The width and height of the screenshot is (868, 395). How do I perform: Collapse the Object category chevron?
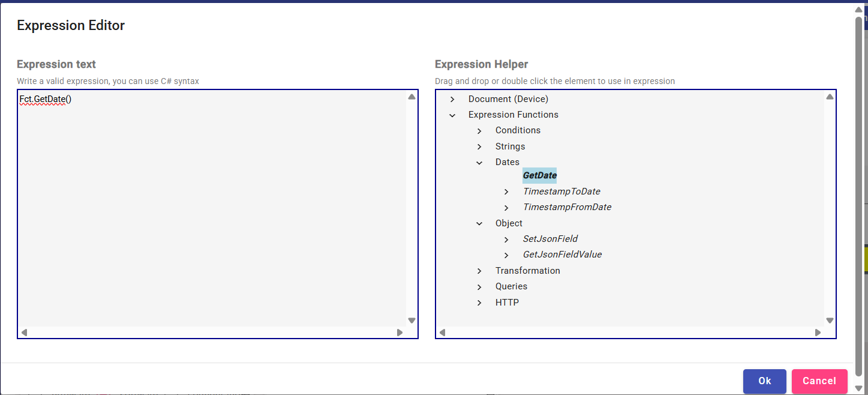[x=479, y=224]
